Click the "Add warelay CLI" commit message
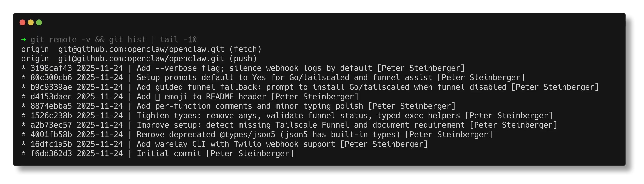 tap(236, 144)
